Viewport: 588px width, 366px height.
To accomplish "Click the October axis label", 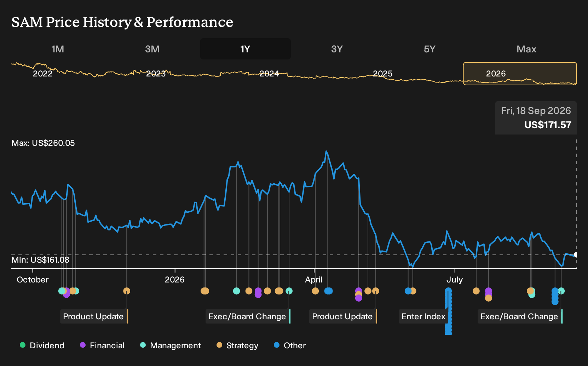I will (x=33, y=280).
